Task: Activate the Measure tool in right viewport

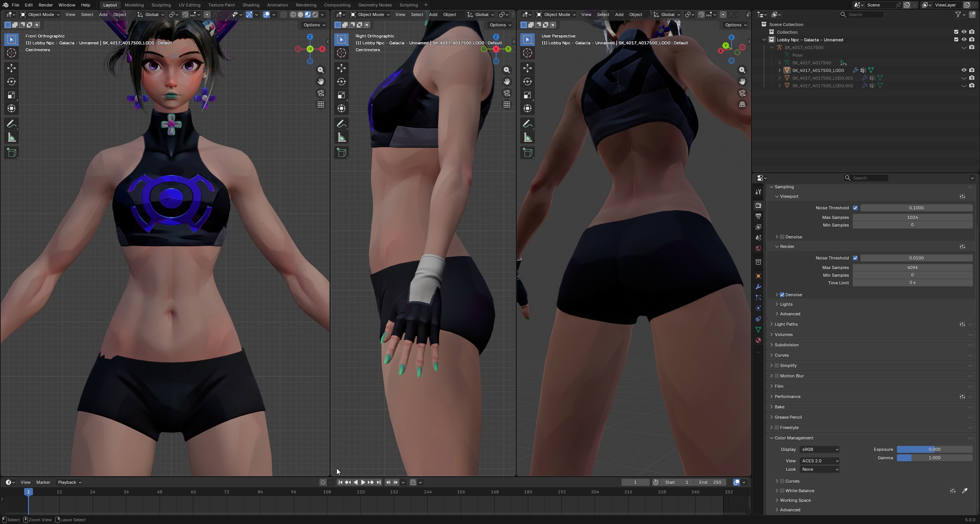Action: [341, 138]
